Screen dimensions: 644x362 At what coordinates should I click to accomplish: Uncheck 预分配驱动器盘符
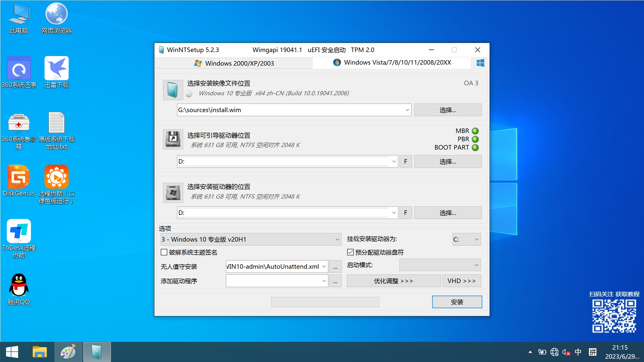[x=350, y=252]
